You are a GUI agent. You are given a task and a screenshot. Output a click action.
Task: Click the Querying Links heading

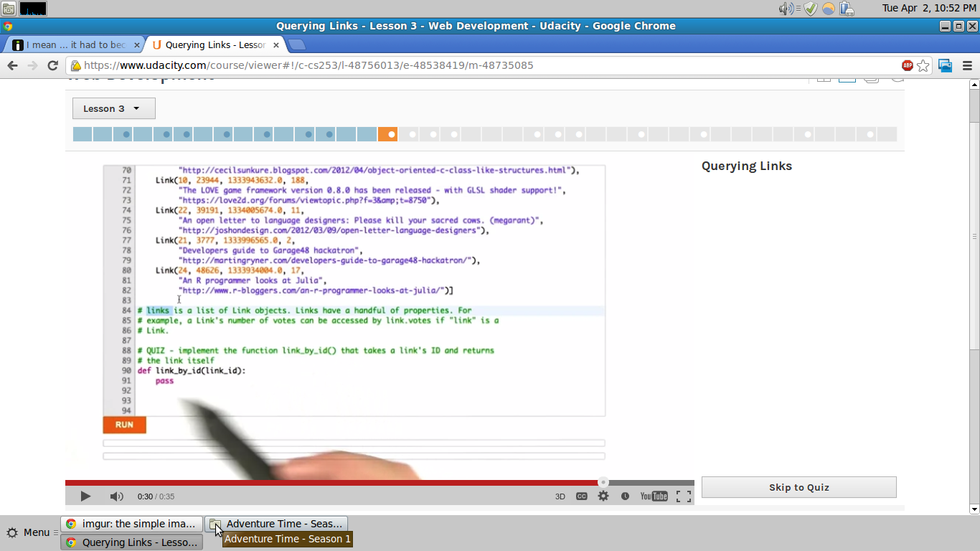[747, 166]
